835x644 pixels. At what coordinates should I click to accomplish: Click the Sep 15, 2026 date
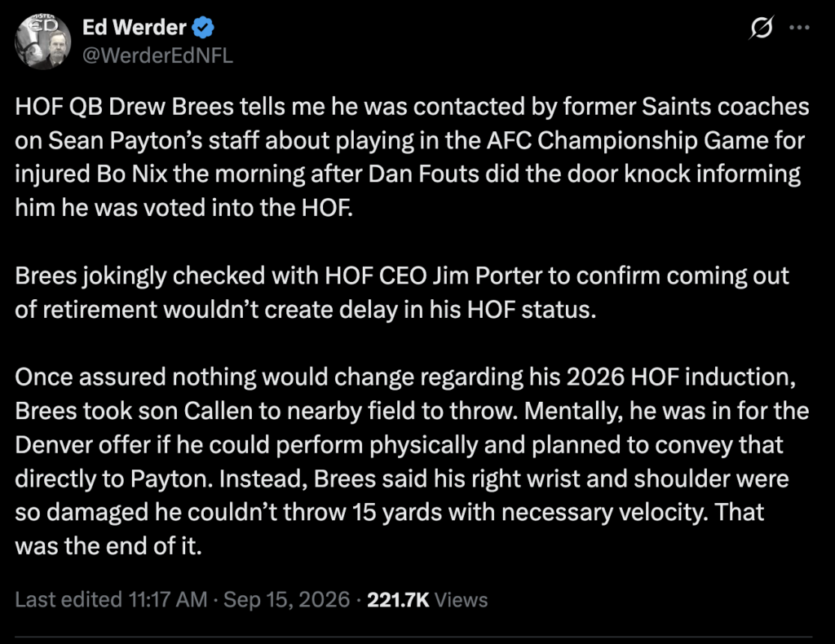click(286, 599)
